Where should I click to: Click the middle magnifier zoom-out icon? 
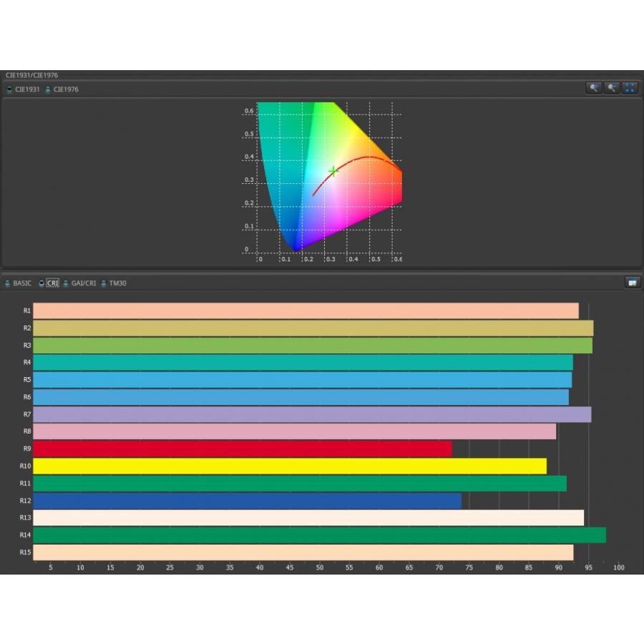[612, 89]
